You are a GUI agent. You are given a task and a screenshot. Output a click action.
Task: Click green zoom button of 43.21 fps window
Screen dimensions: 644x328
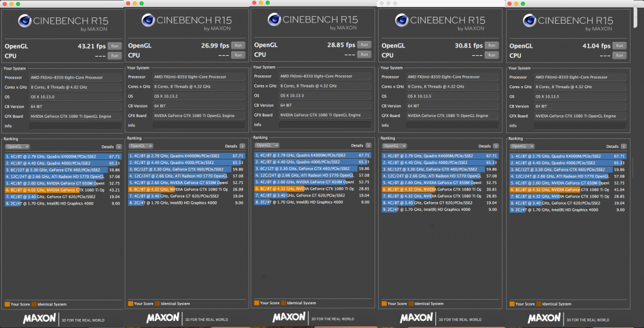(x=18, y=4)
